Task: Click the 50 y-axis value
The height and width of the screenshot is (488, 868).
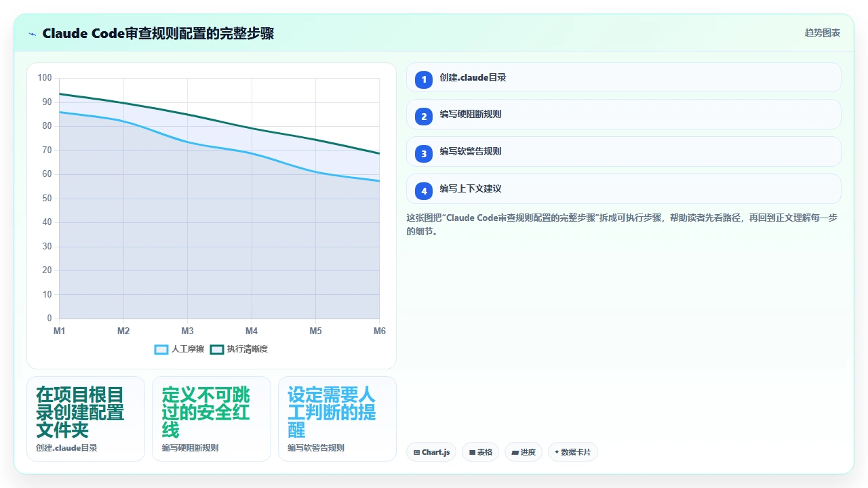Action: 47,199
